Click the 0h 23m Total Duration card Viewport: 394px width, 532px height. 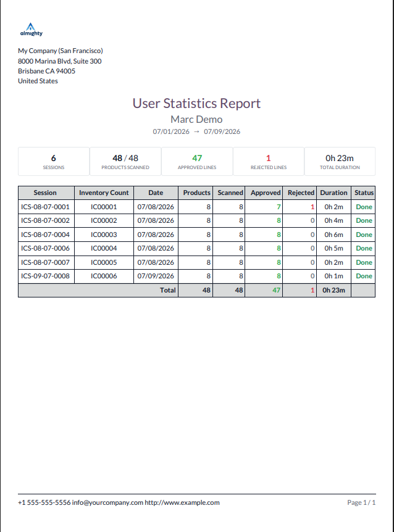tap(340, 162)
